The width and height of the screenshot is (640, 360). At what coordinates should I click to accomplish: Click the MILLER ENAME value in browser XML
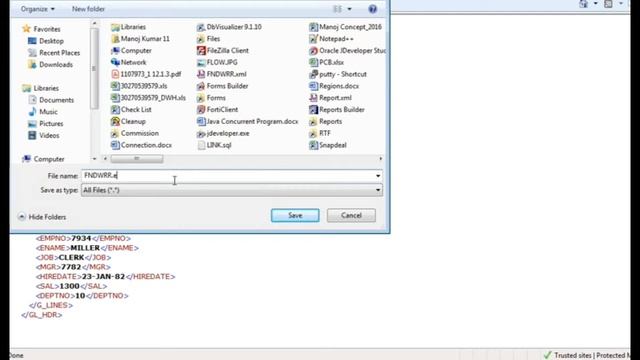pyautogui.click(x=85, y=248)
